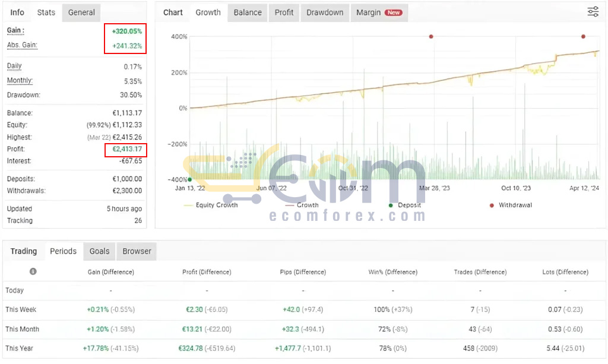
Task: Select the Browser tab
Action: 137,251
